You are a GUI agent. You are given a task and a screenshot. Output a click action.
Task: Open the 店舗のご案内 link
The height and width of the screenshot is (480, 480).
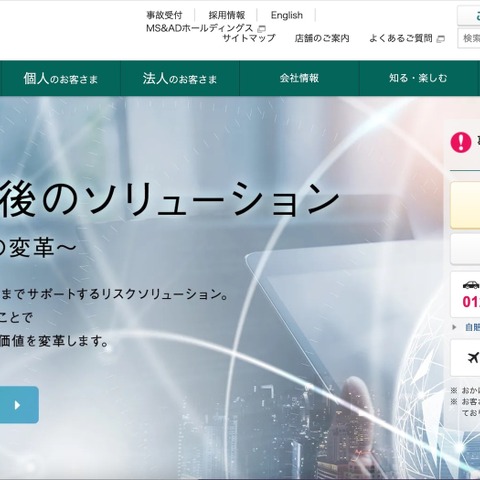322,38
